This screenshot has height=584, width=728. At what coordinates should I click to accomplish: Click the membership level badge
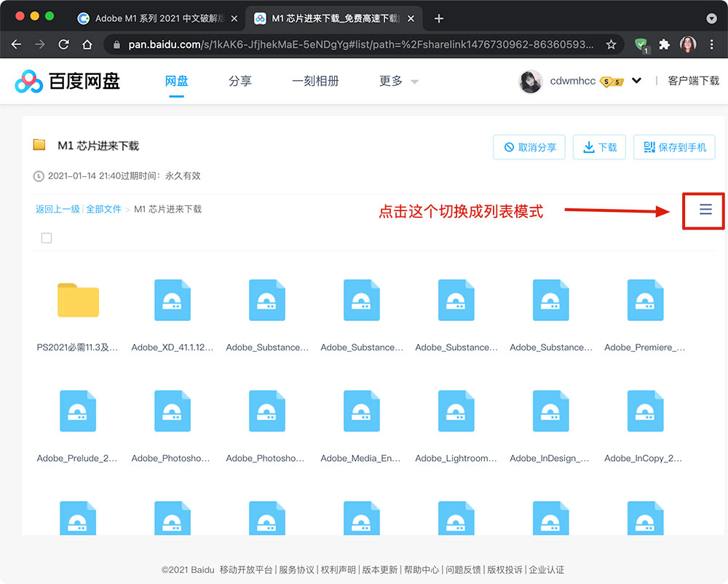pyautogui.click(x=612, y=82)
